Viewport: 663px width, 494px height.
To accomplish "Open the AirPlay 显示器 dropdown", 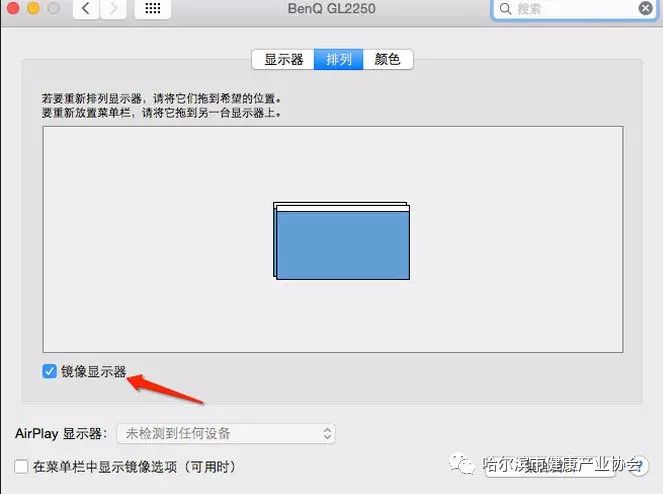I will click(226, 433).
